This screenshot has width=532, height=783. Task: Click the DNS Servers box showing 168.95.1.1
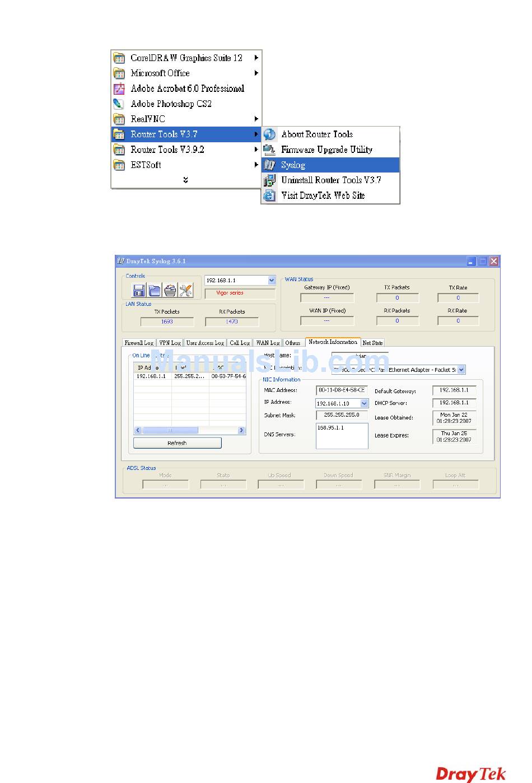point(342,436)
